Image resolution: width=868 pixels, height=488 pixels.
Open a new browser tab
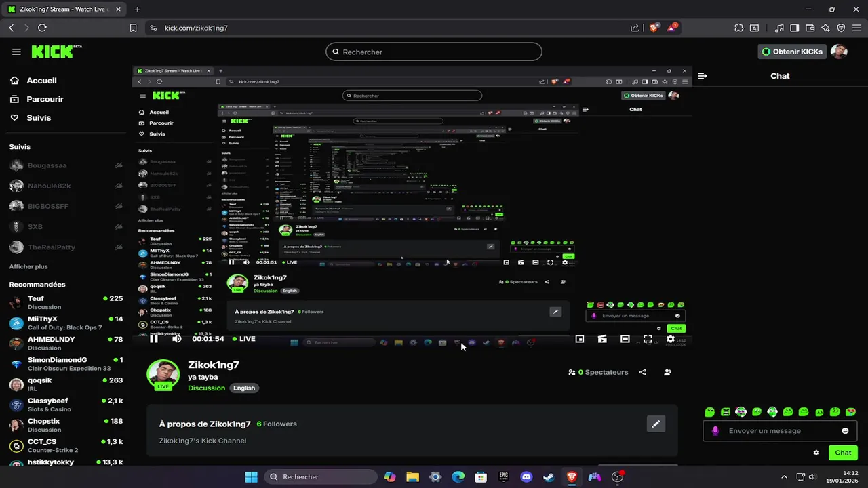pyautogui.click(x=137, y=9)
